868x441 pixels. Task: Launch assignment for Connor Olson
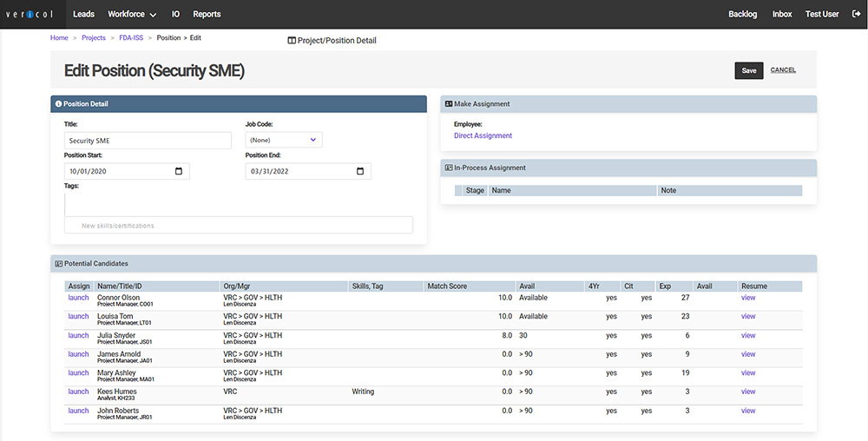click(78, 298)
